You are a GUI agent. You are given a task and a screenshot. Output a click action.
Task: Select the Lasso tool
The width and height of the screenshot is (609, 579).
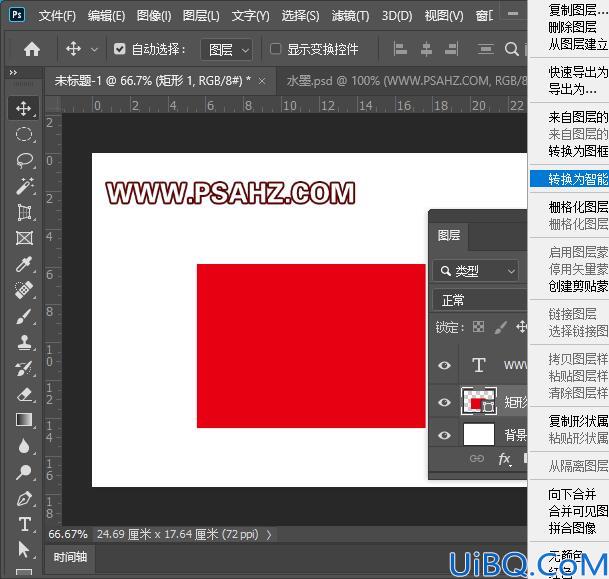(x=24, y=160)
